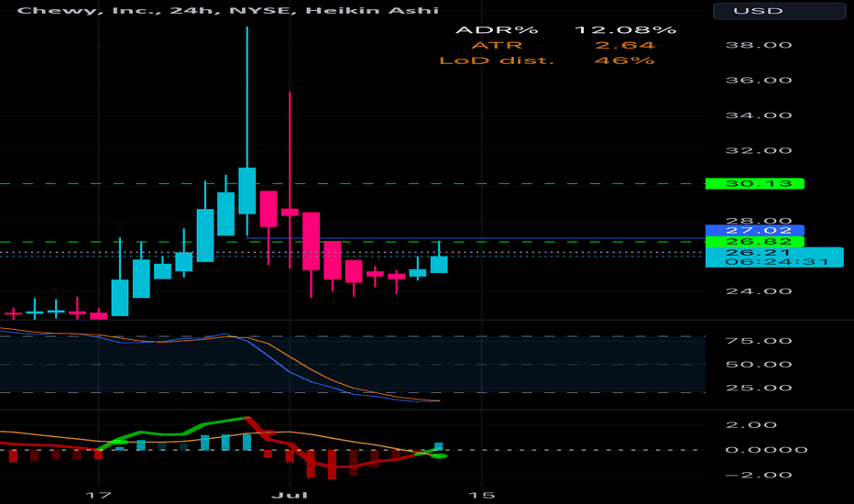
Task: Click the 38.00 price axis tick
Action: point(759,45)
